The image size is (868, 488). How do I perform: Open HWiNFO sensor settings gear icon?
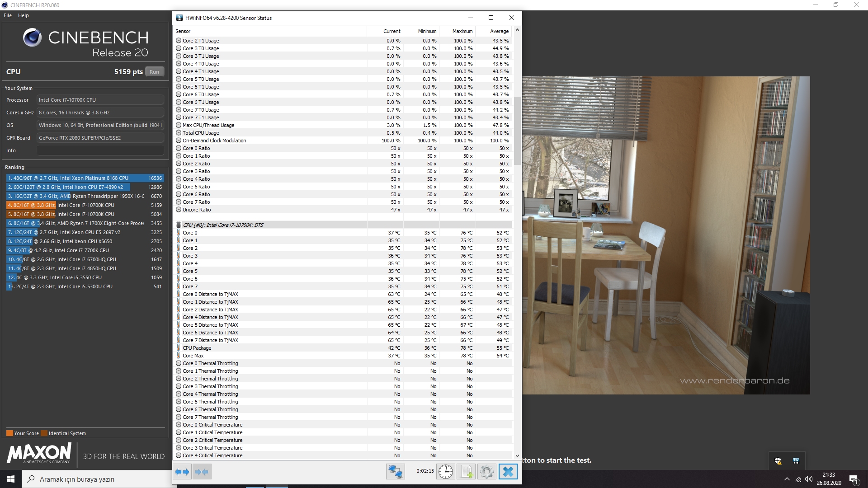487,472
